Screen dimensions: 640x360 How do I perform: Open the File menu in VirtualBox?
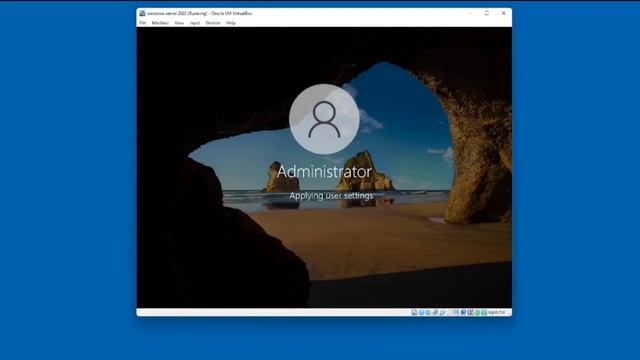point(142,23)
